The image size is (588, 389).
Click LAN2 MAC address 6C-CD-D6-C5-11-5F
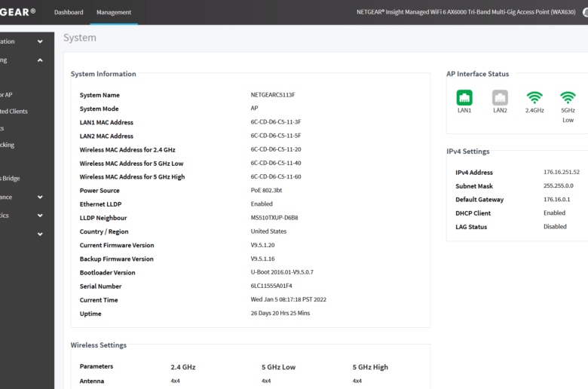276,136
